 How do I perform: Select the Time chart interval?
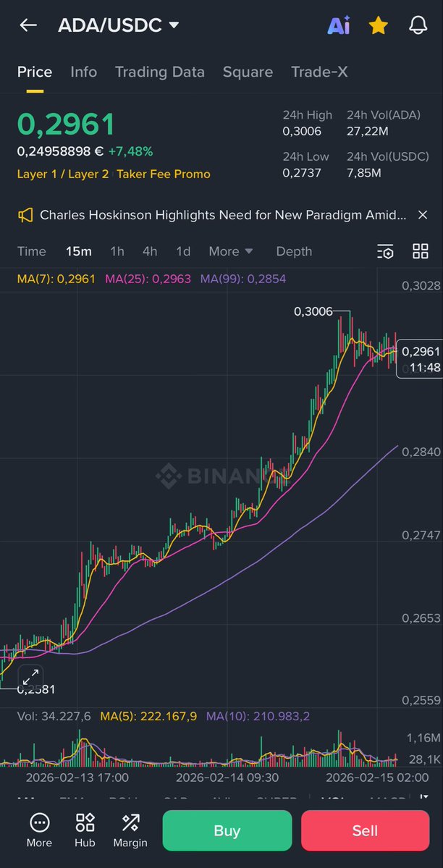click(x=32, y=251)
